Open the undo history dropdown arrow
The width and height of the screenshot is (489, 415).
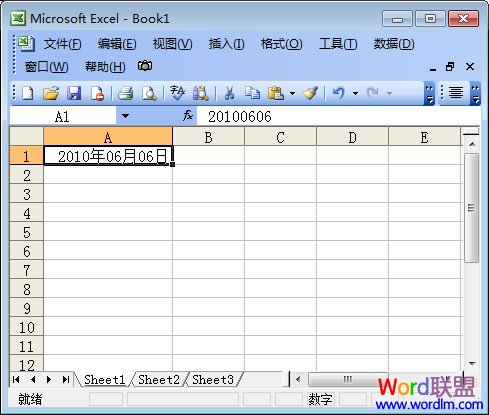[x=355, y=93]
